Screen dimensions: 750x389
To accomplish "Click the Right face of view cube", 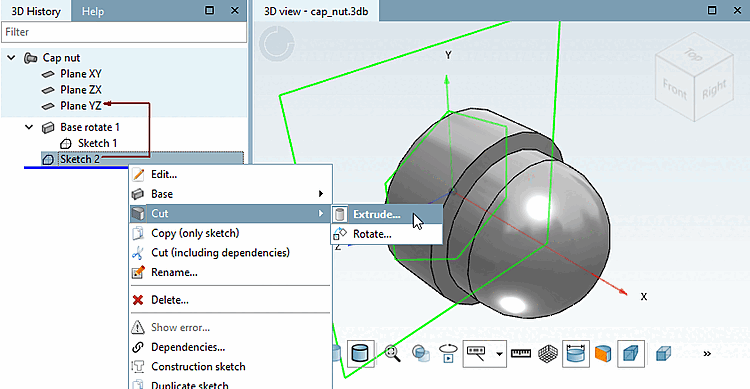I will pyautogui.click(x=714, y=89).
